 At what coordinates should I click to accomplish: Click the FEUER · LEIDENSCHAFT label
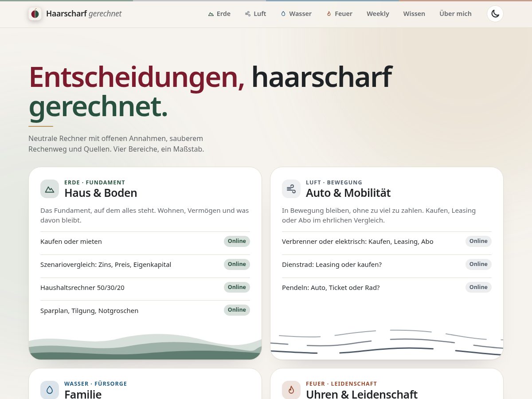341,383
